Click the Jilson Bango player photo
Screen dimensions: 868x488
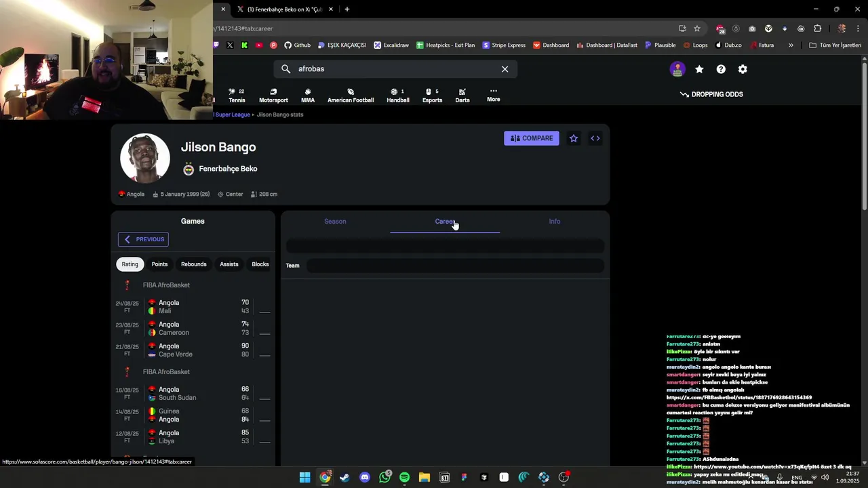[x=145, y=158]
